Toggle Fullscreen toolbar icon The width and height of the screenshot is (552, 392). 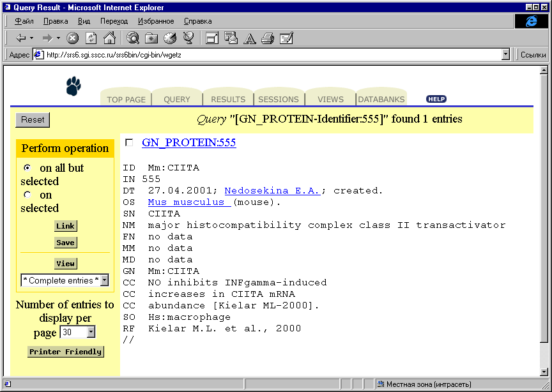[212, 38]
